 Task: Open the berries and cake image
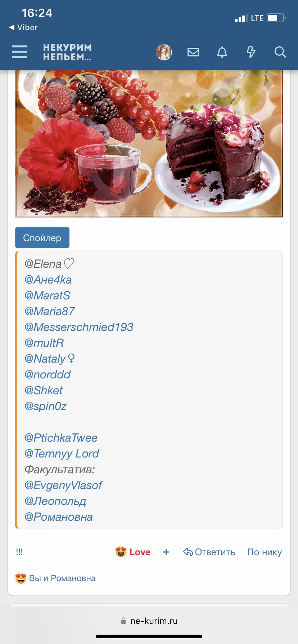tap(149, 143)
